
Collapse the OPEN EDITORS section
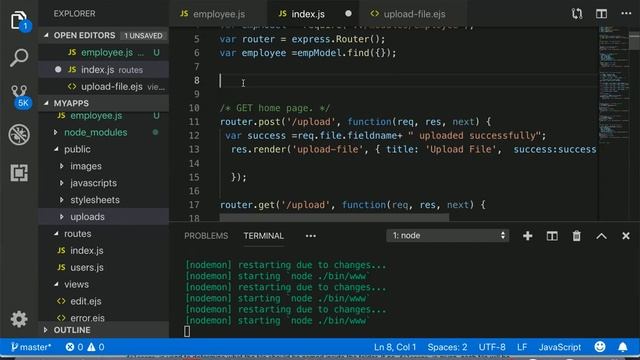(104, 36)
